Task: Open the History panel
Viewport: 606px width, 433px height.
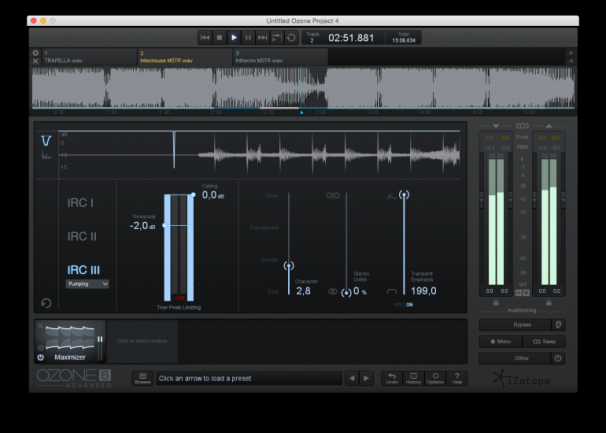Action: click(413, 377)
